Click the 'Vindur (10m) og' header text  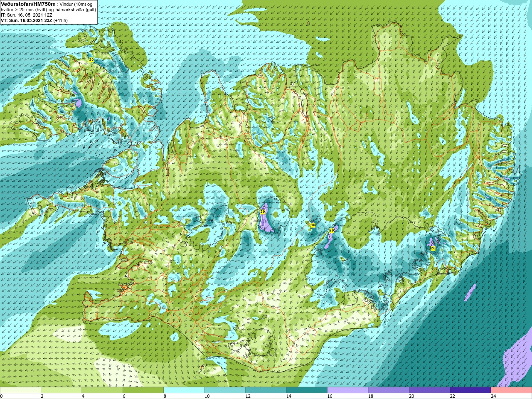(x=77, y=4)
